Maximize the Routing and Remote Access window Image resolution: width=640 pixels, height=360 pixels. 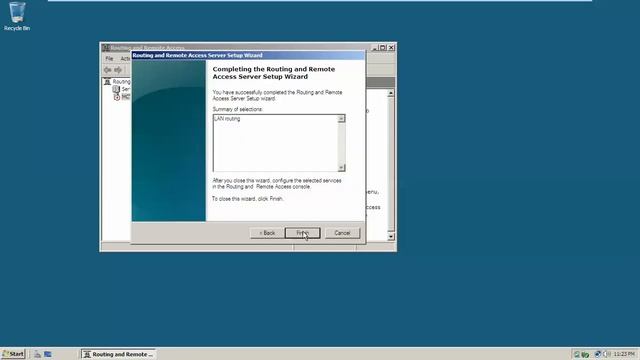[x=382, y=47]
